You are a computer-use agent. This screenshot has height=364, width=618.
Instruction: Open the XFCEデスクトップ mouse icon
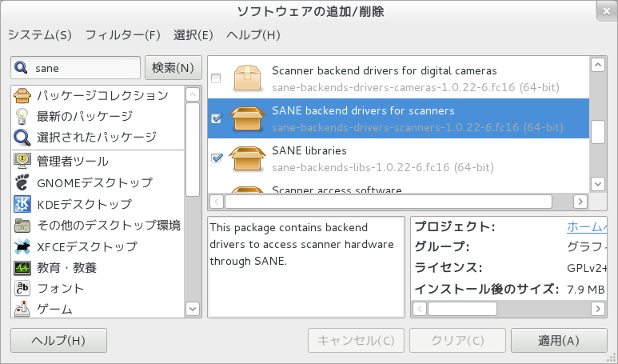[22, 247]
